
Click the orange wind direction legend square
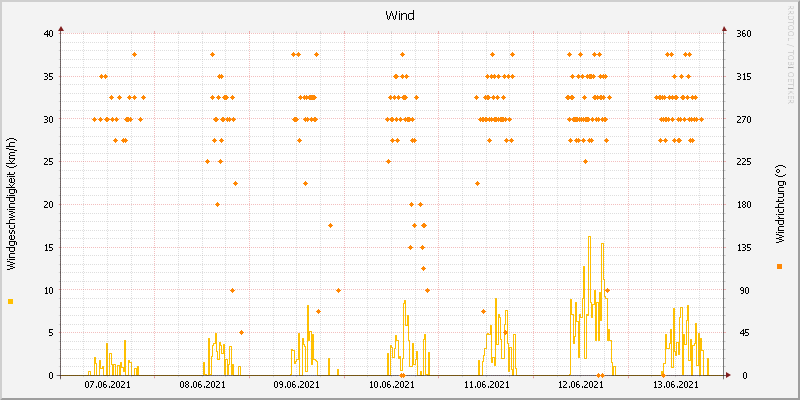(779, 266)
